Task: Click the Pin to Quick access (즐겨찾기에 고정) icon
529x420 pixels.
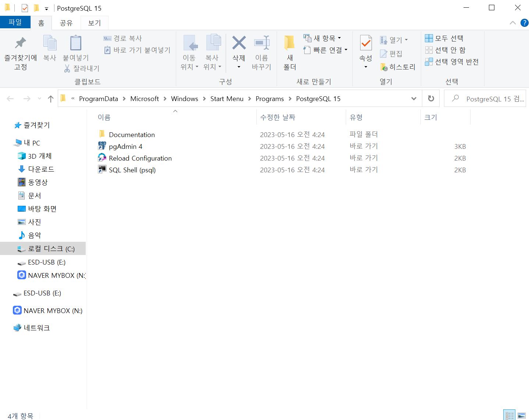Action: [21, 43]
